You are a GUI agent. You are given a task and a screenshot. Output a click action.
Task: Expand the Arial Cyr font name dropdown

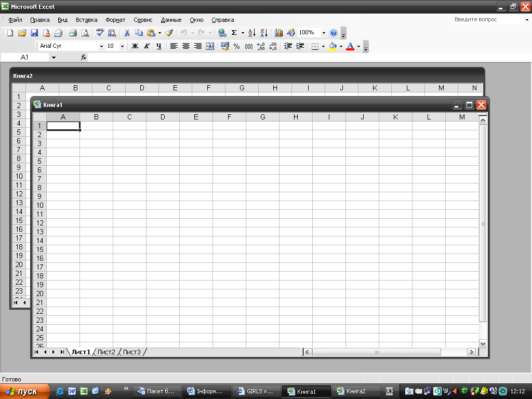101,46
